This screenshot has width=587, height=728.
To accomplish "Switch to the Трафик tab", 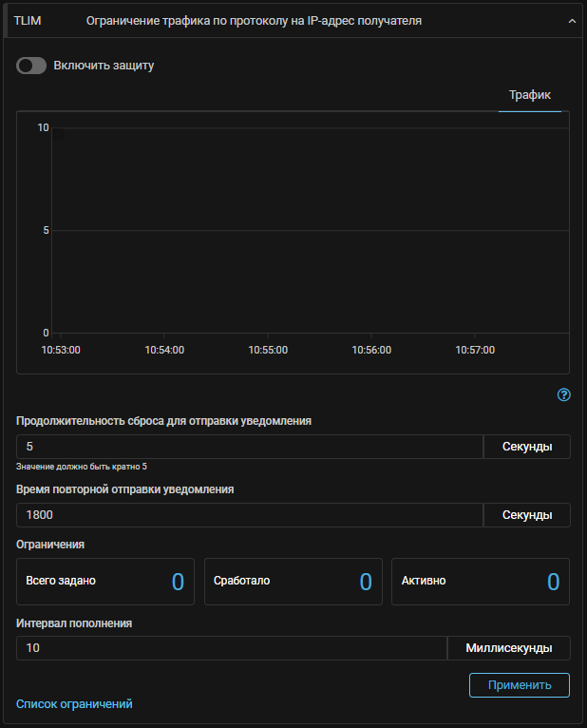I will pyautogui.click(x=529, y=95).
